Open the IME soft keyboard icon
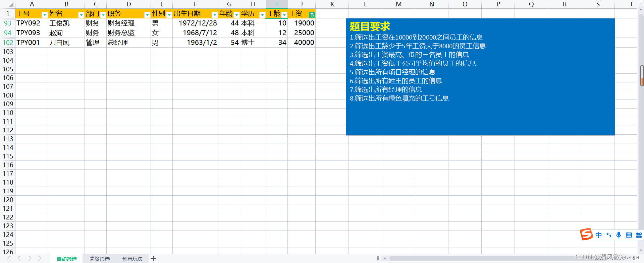This screenshot has height=263, width=644. [629, 235]
